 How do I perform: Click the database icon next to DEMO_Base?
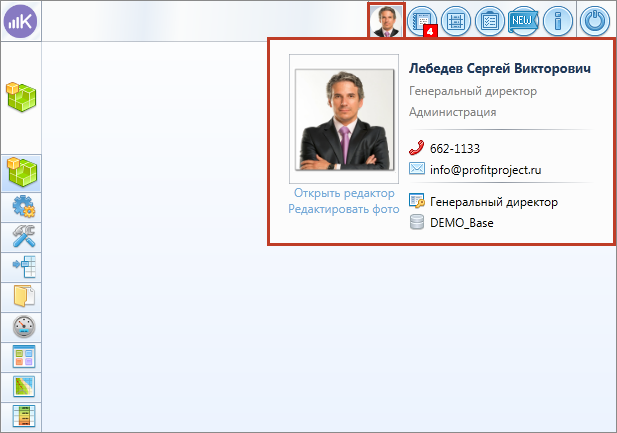click(417, 222)
